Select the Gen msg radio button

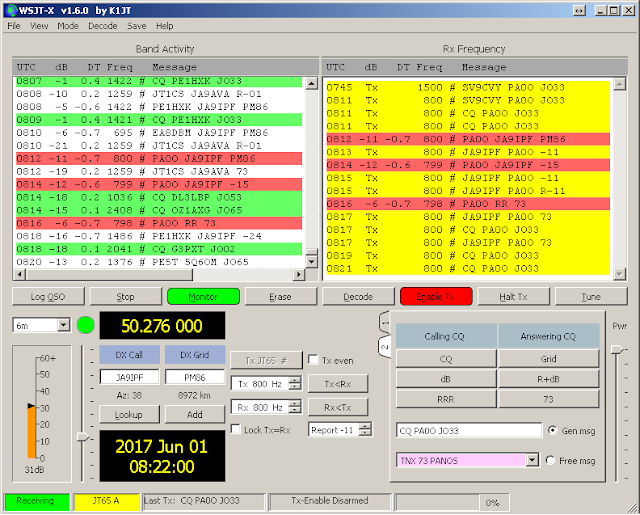click(552, 430)
